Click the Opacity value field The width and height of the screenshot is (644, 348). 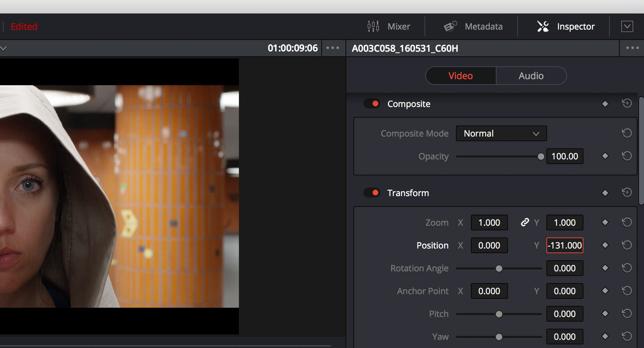click(x=565, y=156)
